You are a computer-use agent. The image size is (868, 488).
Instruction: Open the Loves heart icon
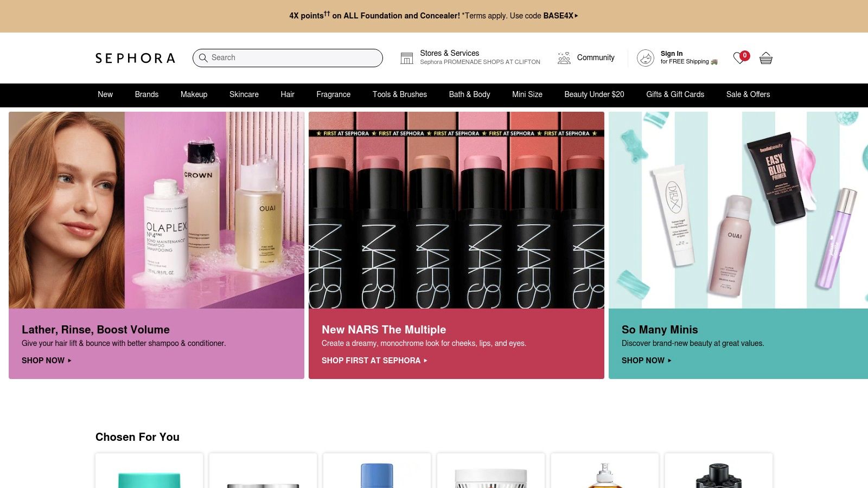pos(741,57)
